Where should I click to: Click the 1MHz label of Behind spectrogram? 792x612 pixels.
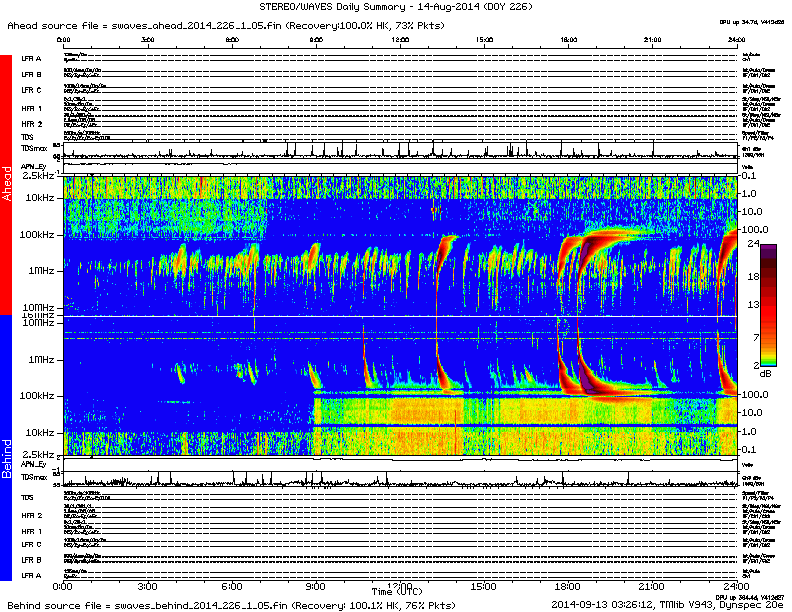click(41, 360)
